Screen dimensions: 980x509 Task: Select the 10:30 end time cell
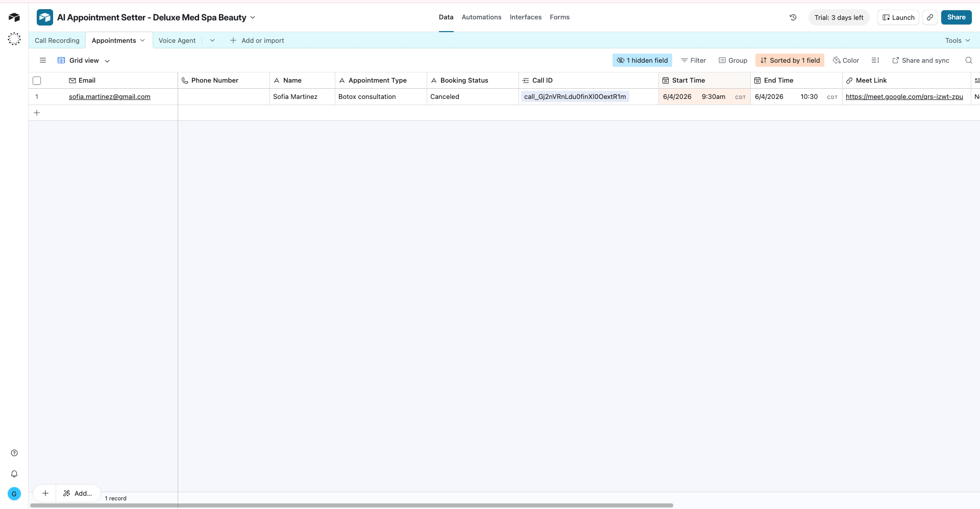pyautogui.click(x=796, y=96)
